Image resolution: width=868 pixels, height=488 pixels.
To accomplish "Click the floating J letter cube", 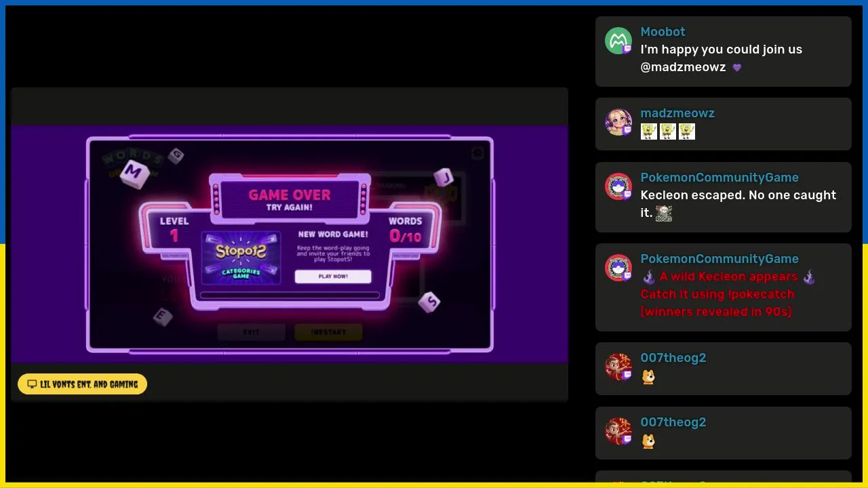I will click(x=443, y=178).
